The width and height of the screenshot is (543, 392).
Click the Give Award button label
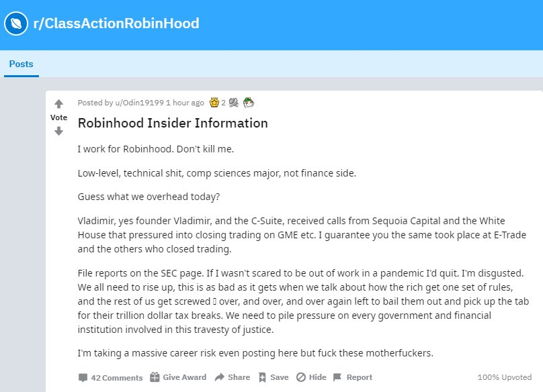click(x=184, y=377)
